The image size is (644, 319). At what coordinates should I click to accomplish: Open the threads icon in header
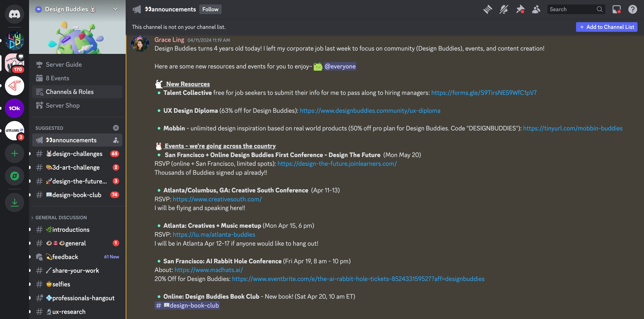click(x=487, y=10)
